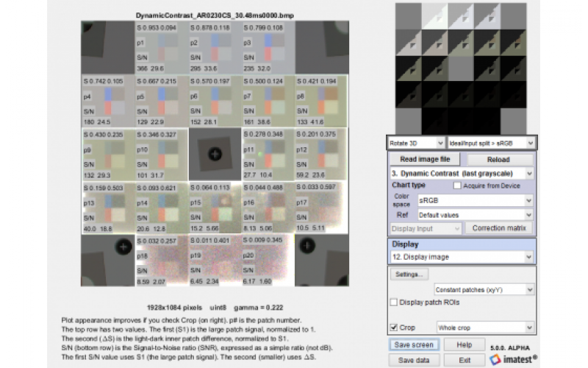Open the Correction matrix button

[x=499, y=229]
